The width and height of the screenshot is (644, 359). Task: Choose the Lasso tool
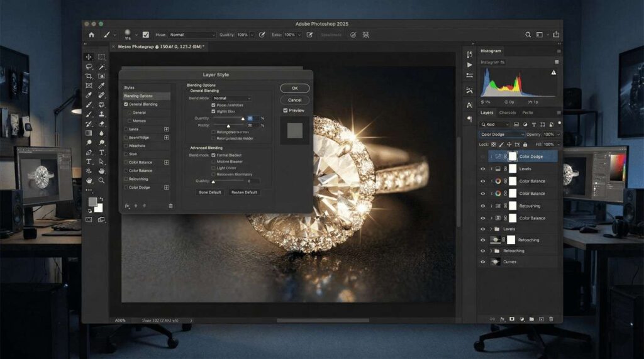coord(89,67)
